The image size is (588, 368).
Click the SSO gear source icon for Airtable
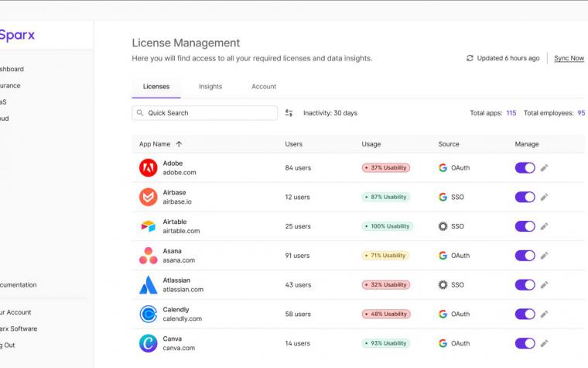point(443,226)
